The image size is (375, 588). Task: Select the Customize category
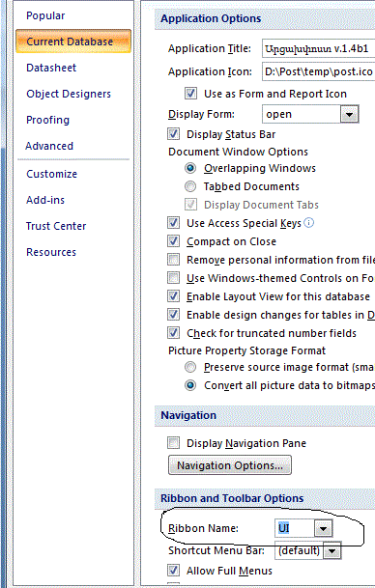click(x=52, y=174)
